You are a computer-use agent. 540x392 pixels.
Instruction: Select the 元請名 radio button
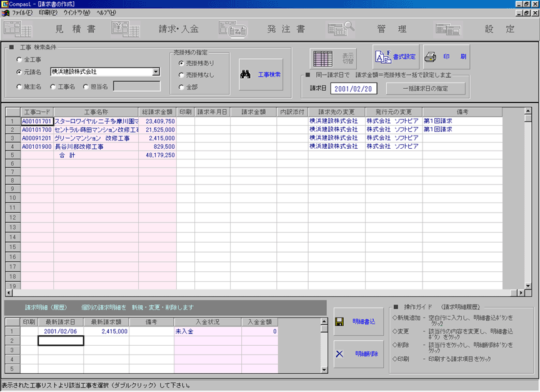(x=19, y=72)
